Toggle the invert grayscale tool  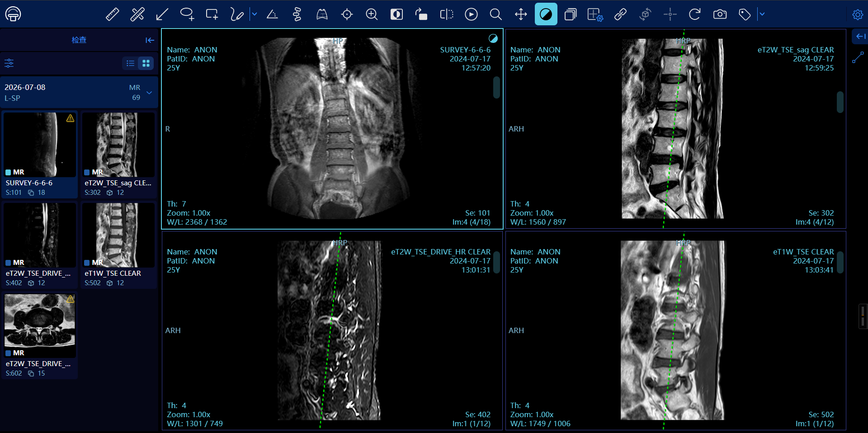point(396,14)
